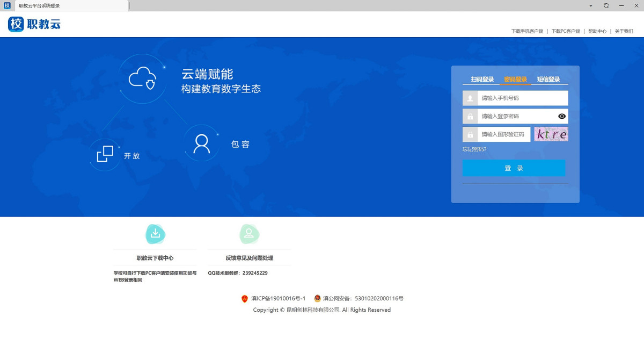Click the 开放 overlapping squares icon

coord(105,154)
